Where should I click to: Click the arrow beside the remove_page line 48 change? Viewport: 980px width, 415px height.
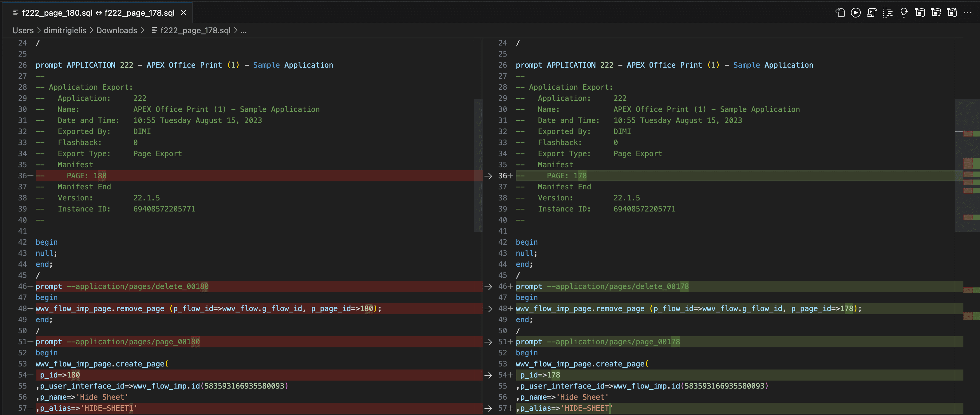(x=488, y=309)
